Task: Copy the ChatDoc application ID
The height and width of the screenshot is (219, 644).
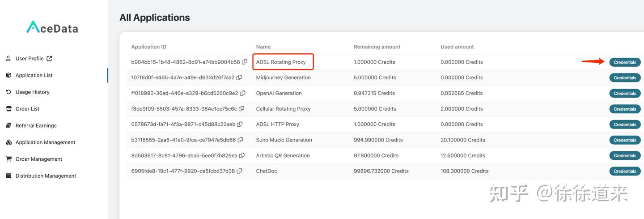Action: pyautogui.click(x=240, y=171)
